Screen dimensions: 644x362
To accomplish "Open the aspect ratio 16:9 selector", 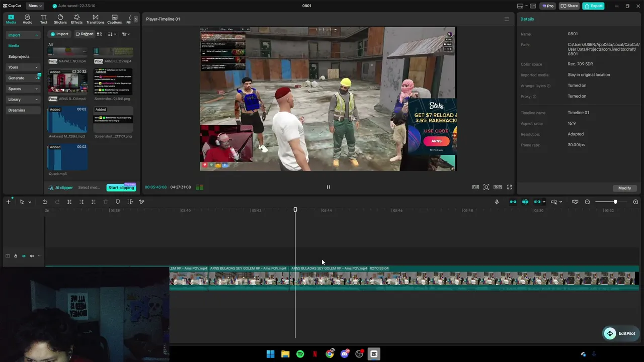I will click(497, 187).
